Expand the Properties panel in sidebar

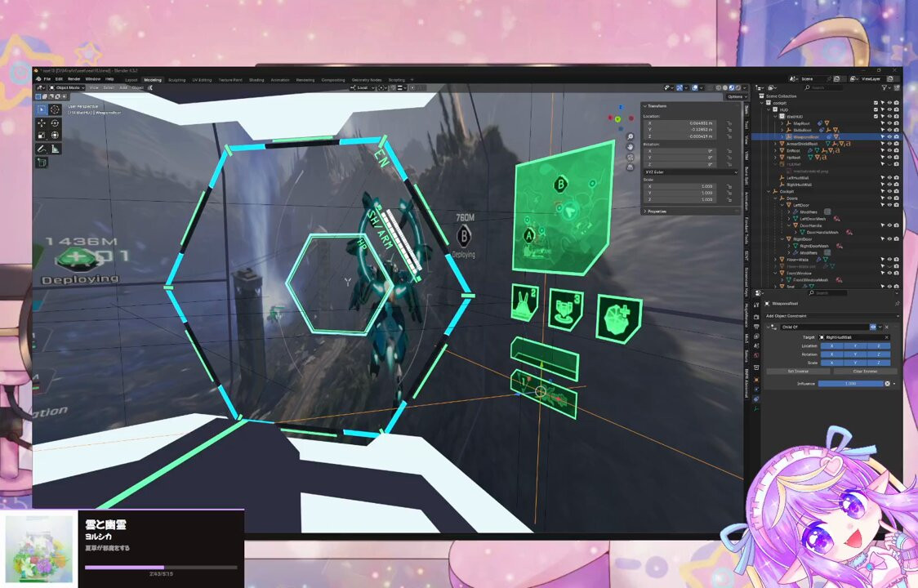point(657,212)
